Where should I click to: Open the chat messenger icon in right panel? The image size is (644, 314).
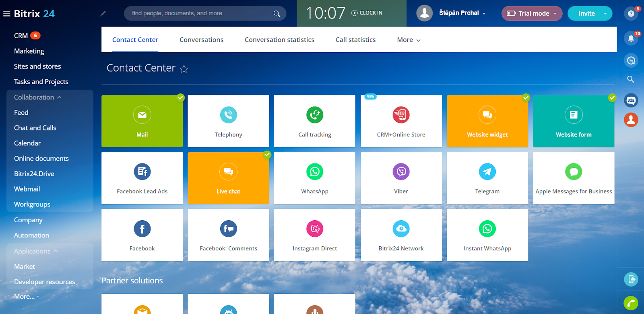point(631,60)
